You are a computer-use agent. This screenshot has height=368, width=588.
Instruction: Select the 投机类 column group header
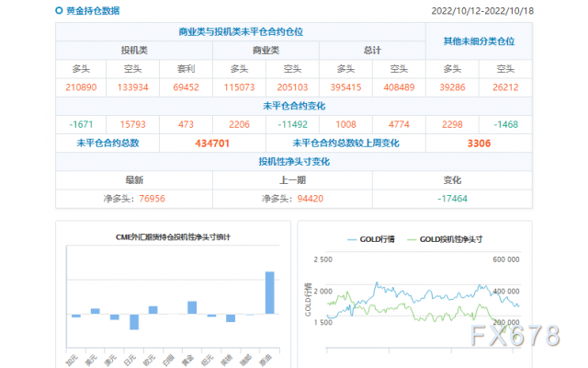pos(134,51)
